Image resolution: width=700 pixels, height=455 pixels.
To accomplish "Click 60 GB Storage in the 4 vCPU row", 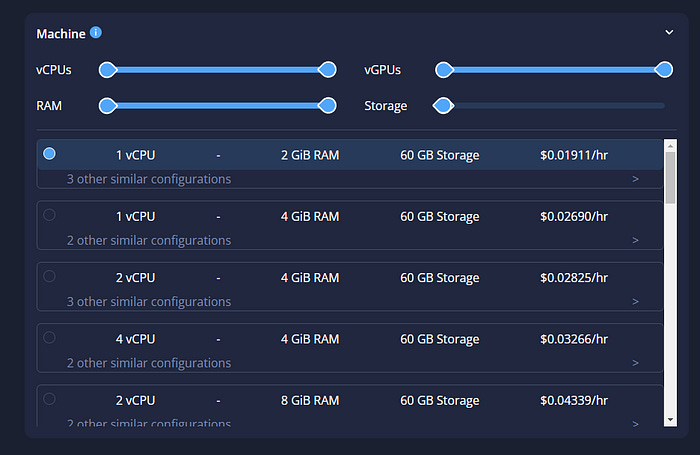I will pos(440,339).
